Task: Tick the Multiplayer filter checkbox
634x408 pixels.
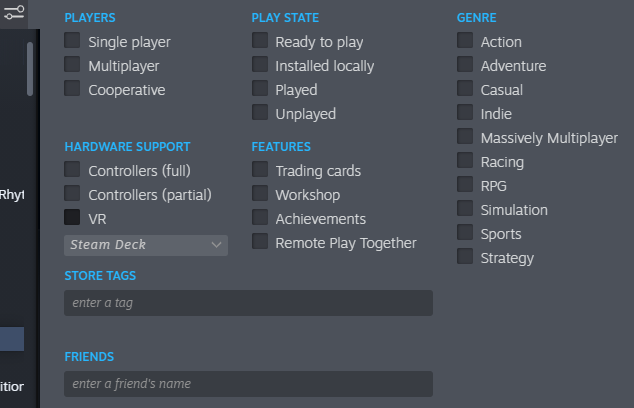Action: (72, 64)
